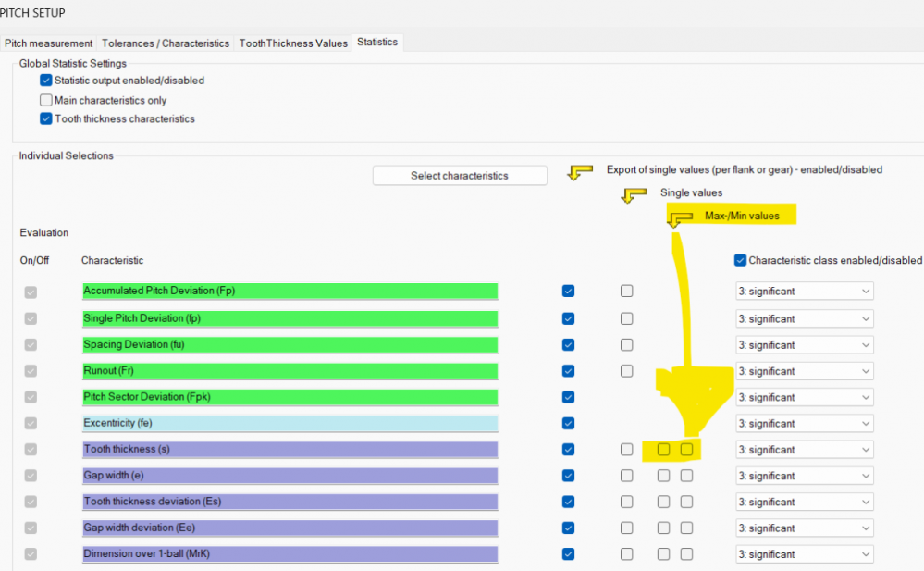
Task: Click yellow arrow beside Max-/Min values label
Action: click(x=680, y=218)
